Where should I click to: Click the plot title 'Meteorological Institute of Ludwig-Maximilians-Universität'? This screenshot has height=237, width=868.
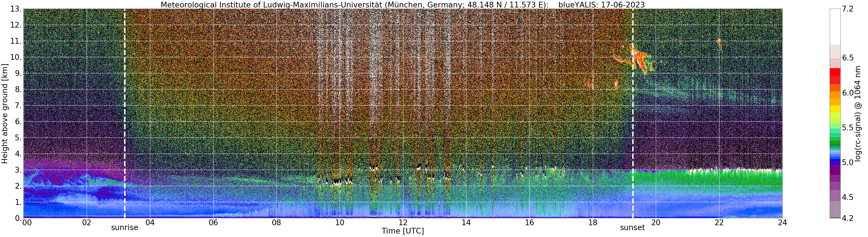click(271, 5)
